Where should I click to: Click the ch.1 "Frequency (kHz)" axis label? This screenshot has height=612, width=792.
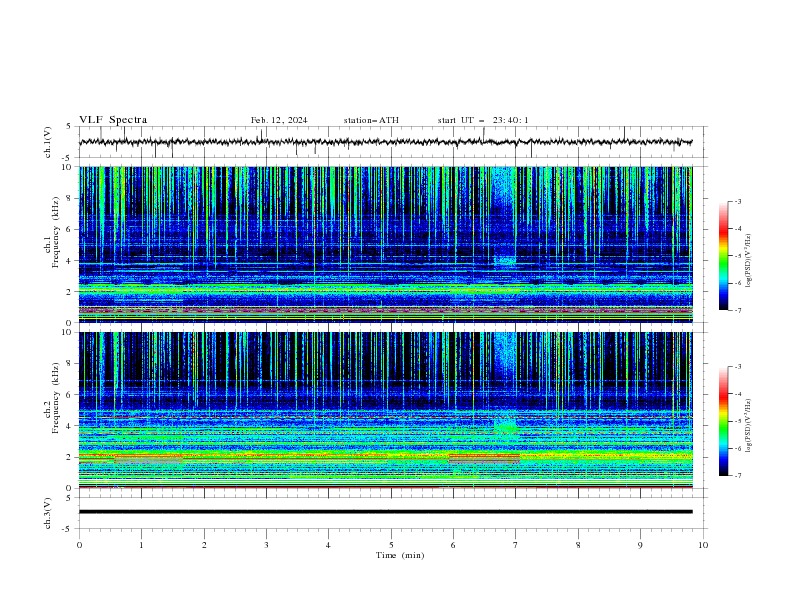pyautogui.click(x=56, y=232)
